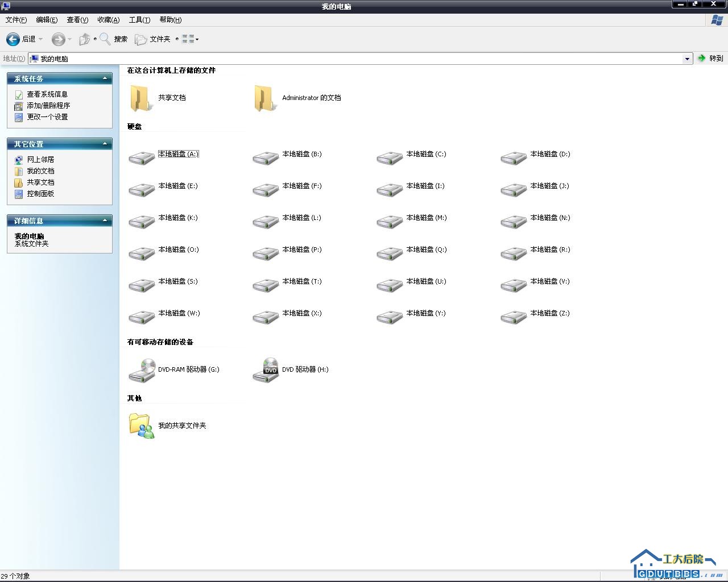
Task: Click the 查看系统信息 link
Action: coord(47,94)
